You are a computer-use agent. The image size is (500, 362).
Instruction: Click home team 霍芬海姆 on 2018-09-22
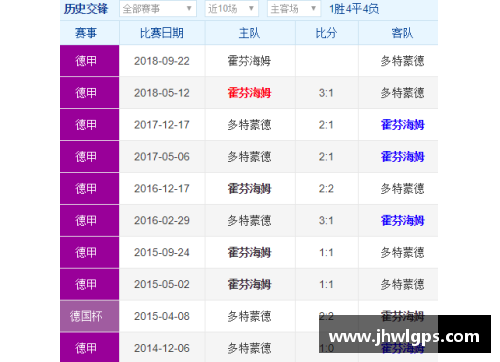point(249,61)
